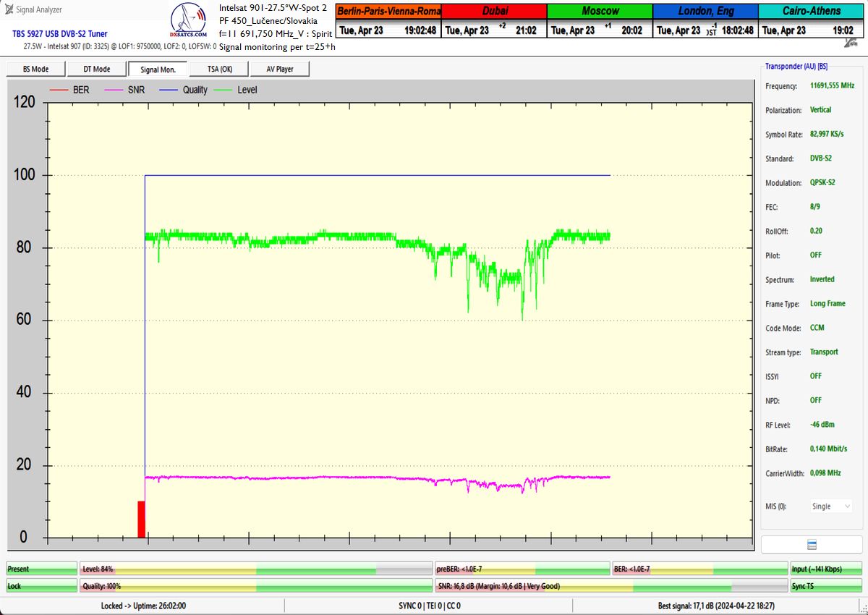Open the TSA (OK) tab

(x=220, y=69)
